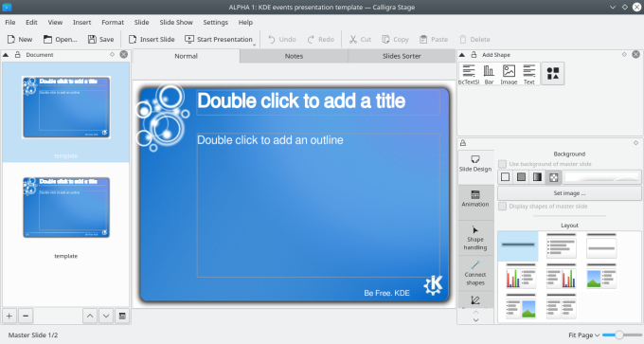Move slide up with up arrow
644x344 pixels.
(x=90, y=317)
